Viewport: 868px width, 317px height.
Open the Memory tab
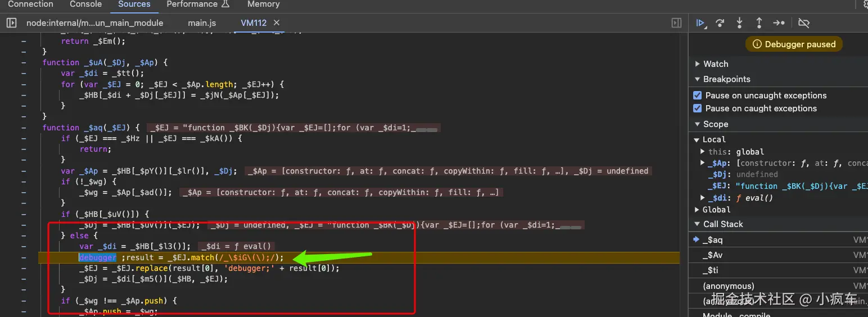pyautogui.click(x=264, y=4)
